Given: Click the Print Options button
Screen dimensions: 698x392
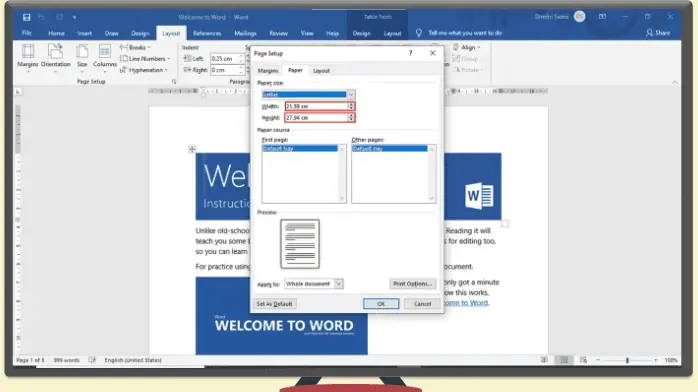Looking at the screenshot, I should click(413, 283).
